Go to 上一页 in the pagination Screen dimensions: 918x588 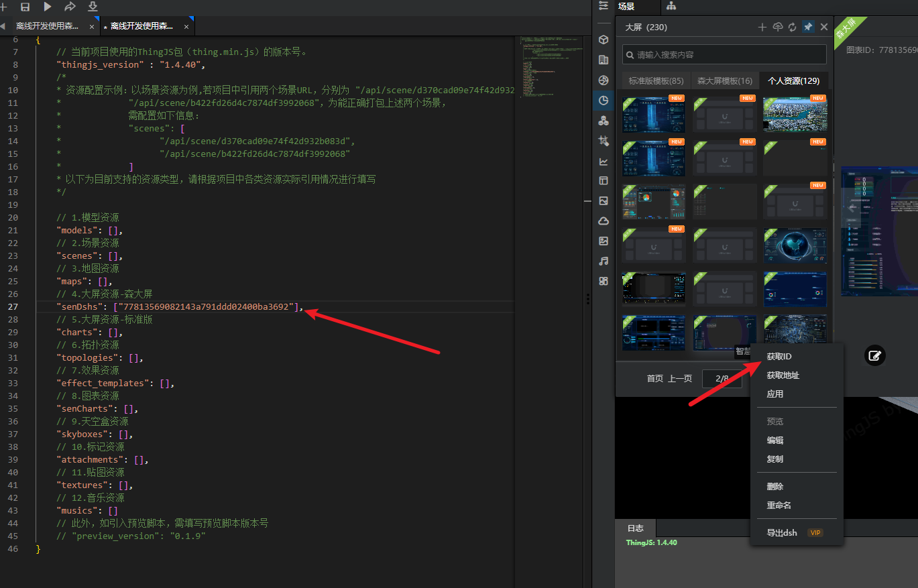pos(680,379)
